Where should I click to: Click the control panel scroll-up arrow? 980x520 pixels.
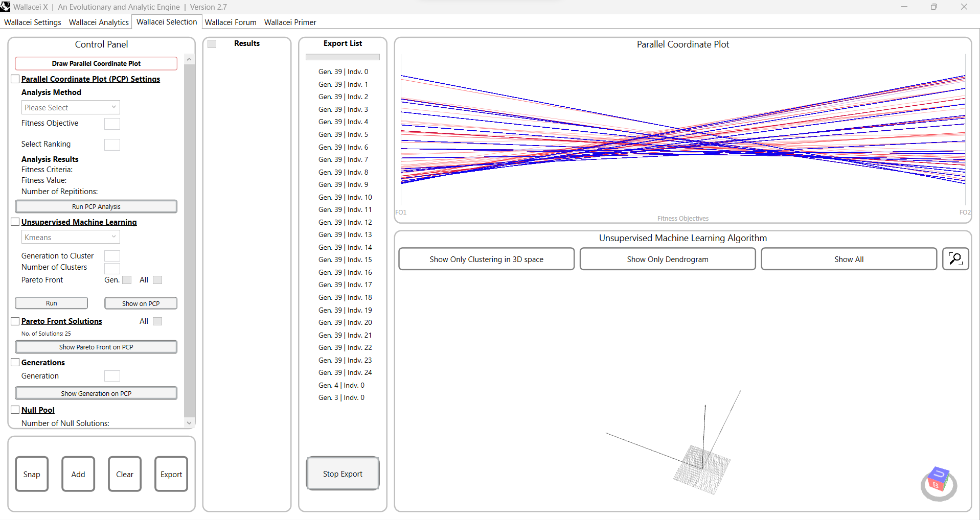(189, 59)
